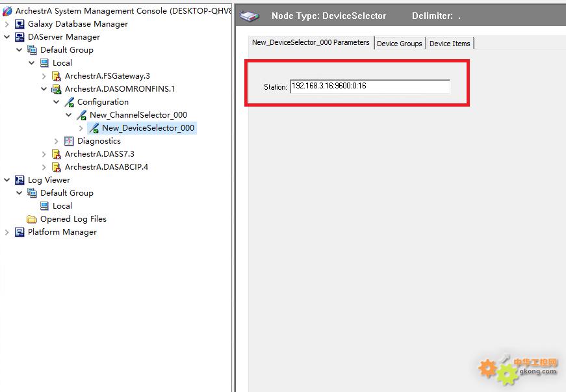Collapse the Local node under DAServer Manager
Image resolution: width=566 pixels, height=392 pixels.
(x=31, y=63)
